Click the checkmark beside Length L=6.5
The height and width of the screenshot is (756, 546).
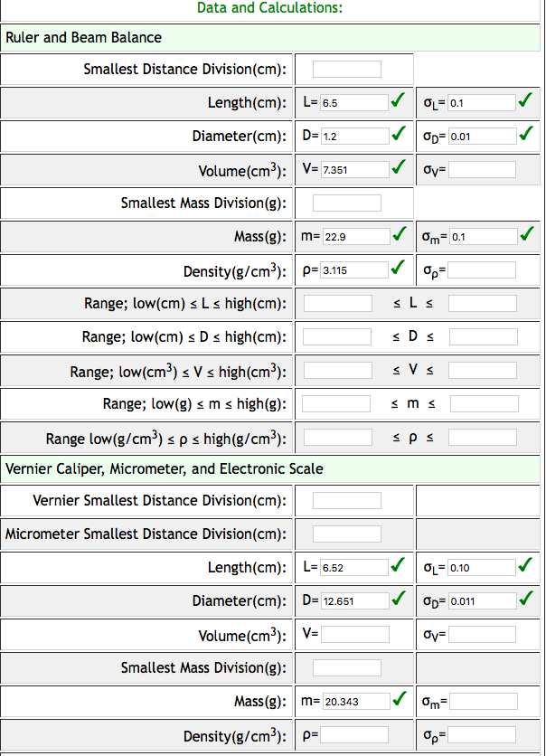tap(397, 101)
